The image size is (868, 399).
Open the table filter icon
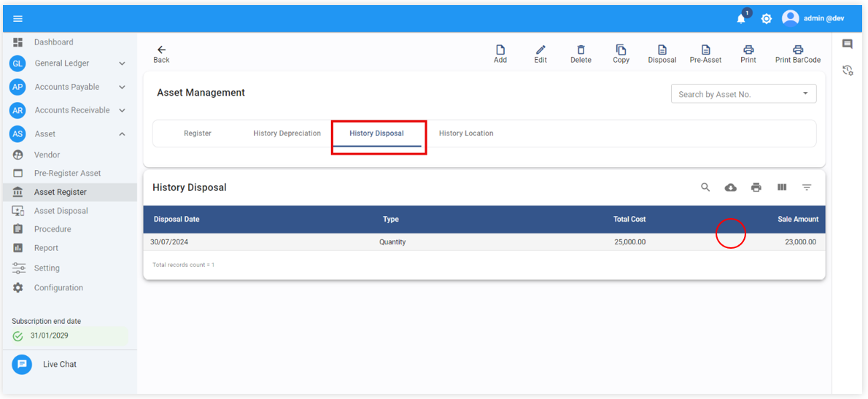point(807,187)
